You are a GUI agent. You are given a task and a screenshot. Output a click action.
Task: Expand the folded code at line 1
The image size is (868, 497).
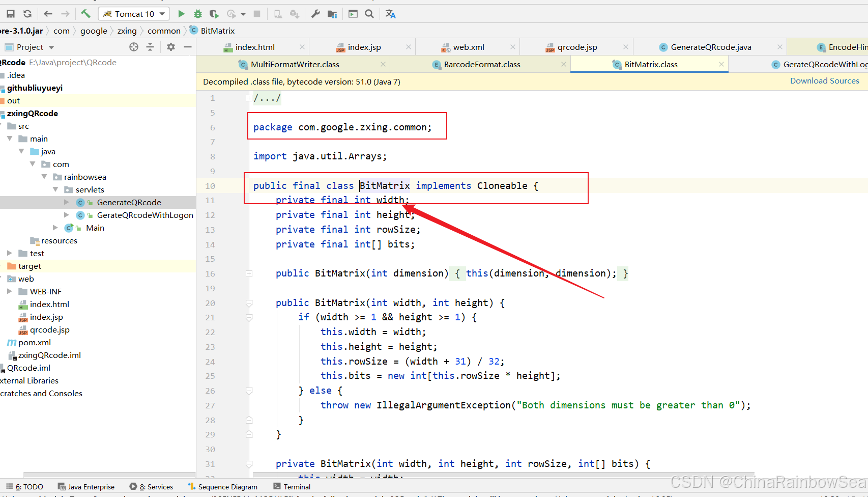tap(249, 98)
